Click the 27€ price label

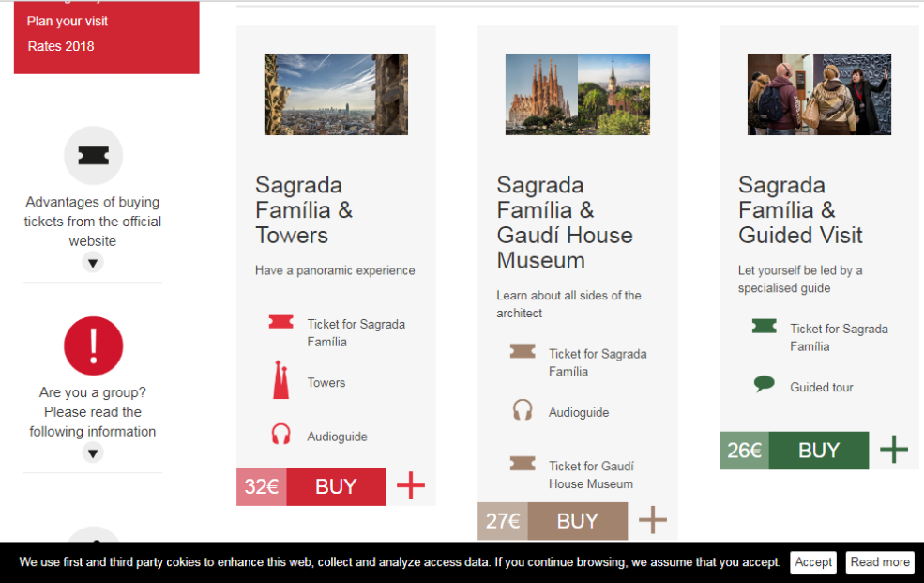(x=503, y=521)
